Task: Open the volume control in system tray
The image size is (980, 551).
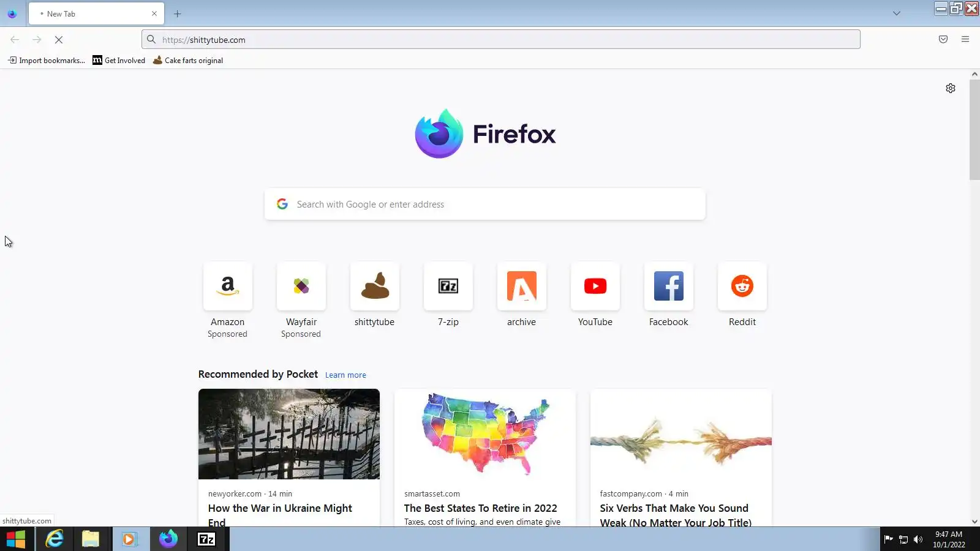Action: coord(918,539)
